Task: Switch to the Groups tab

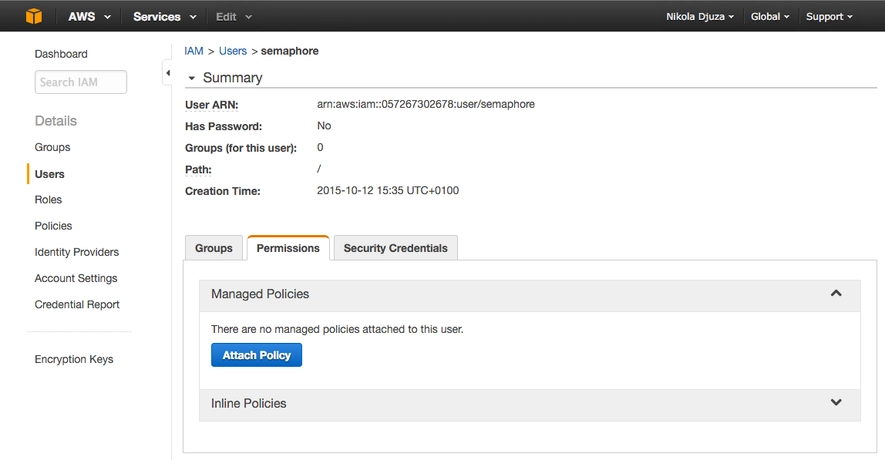Action: (213, 248)
